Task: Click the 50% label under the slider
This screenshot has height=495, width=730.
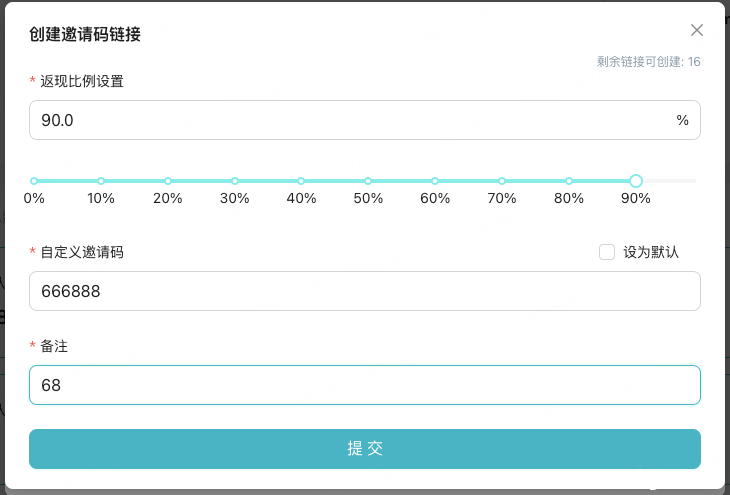Action: click(368, 199)
